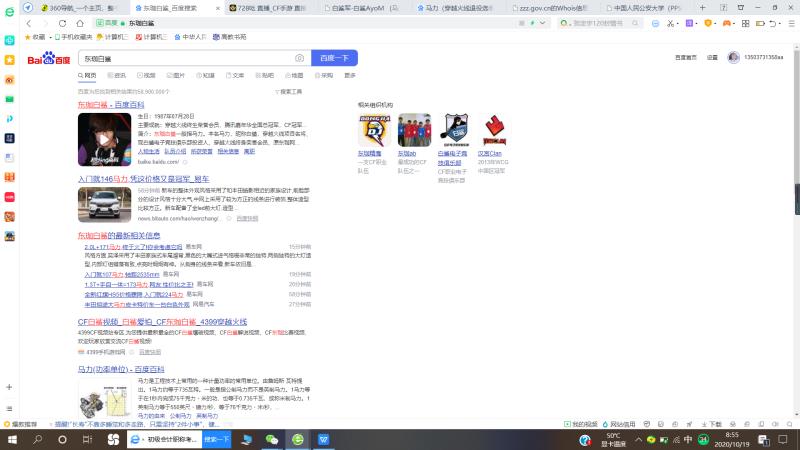800x450 pixels.
Task: Click the 下载 status bar item
Action: point(712,424)
